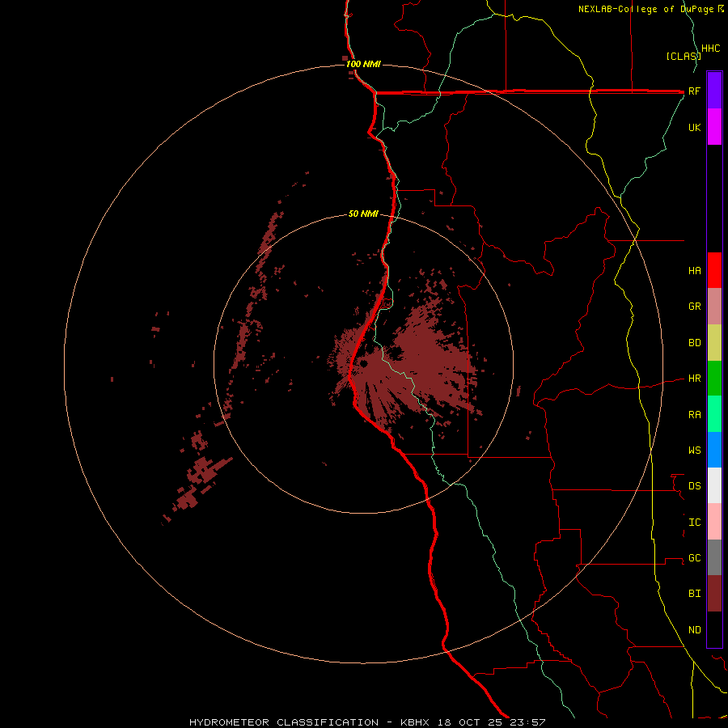
Task: Click the BD legend label
Action: tap(694, 343)
